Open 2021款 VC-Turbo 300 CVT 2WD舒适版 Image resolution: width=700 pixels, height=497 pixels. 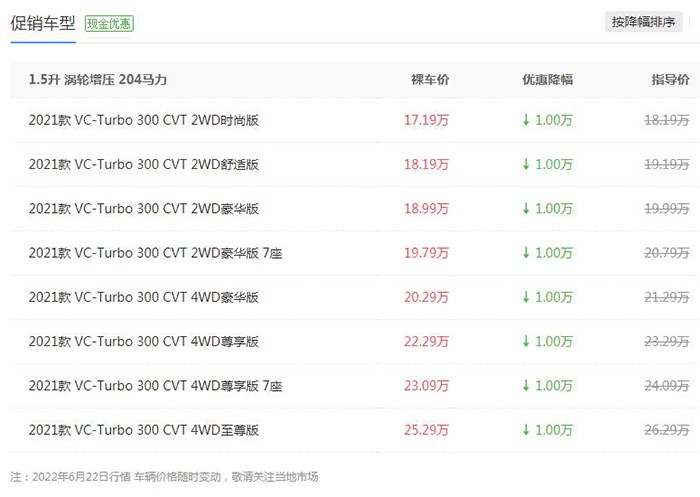click(144, 164)
